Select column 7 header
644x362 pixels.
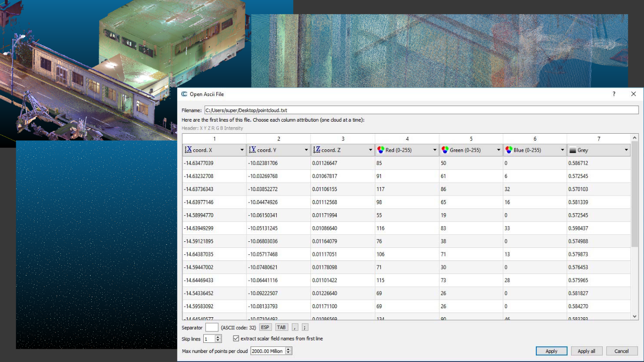(599, 139)
